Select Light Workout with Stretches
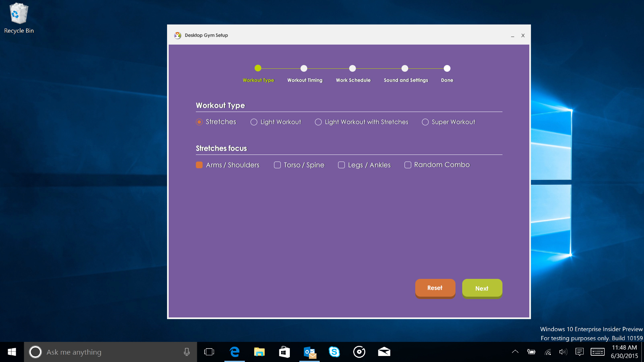This screenshot has height=362, width=644. [318, 122]
